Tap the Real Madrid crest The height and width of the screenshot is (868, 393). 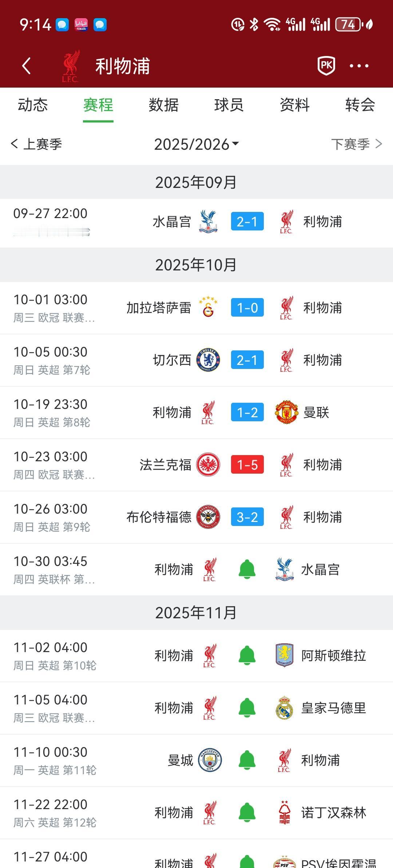click(284, 708)
